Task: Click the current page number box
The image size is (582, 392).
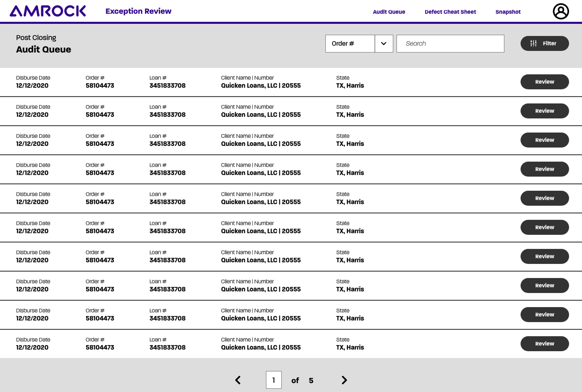Action: (x=274, y=380)
